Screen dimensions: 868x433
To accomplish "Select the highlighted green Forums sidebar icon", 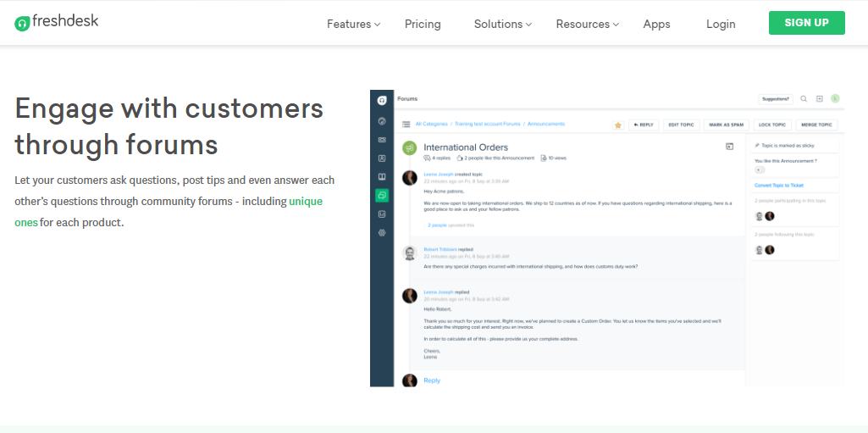I will point(381,195).
